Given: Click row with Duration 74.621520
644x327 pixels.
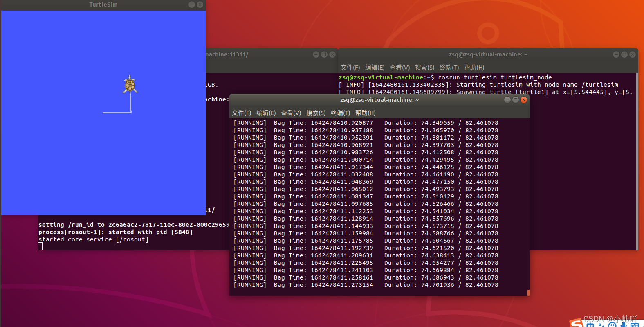Looking at the screenshot, I should pyautogui.click(x=366, y=248).
